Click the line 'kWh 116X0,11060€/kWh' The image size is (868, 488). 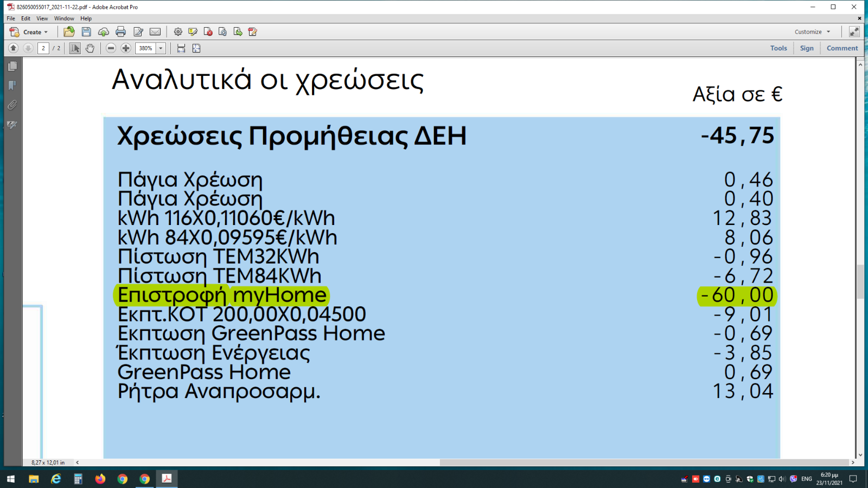[226, 219]
